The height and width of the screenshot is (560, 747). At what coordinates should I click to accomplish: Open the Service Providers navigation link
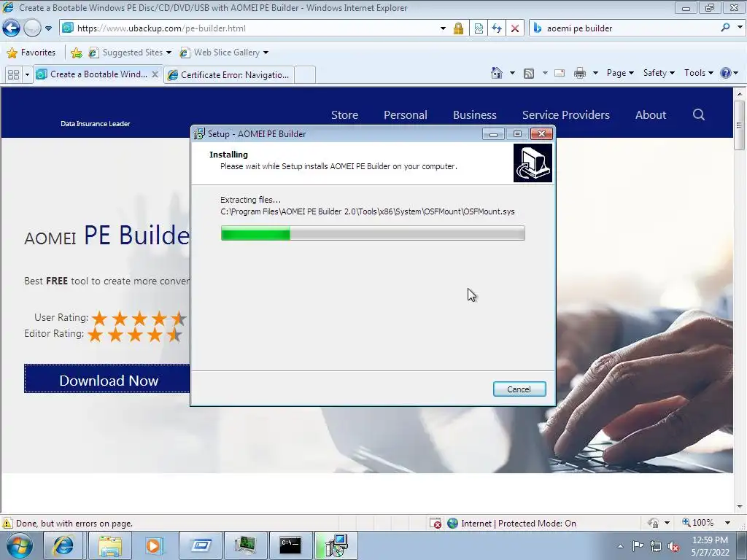[x=566, y=114]
